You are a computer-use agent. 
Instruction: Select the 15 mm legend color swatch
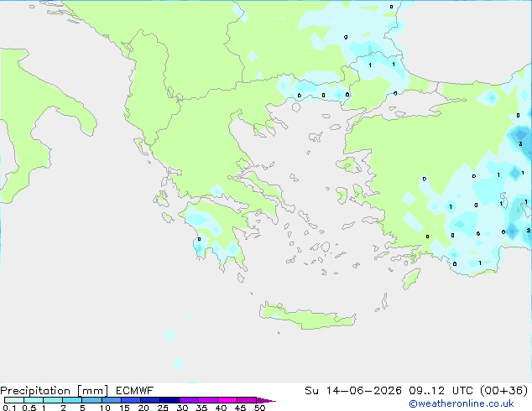[130, 400]
